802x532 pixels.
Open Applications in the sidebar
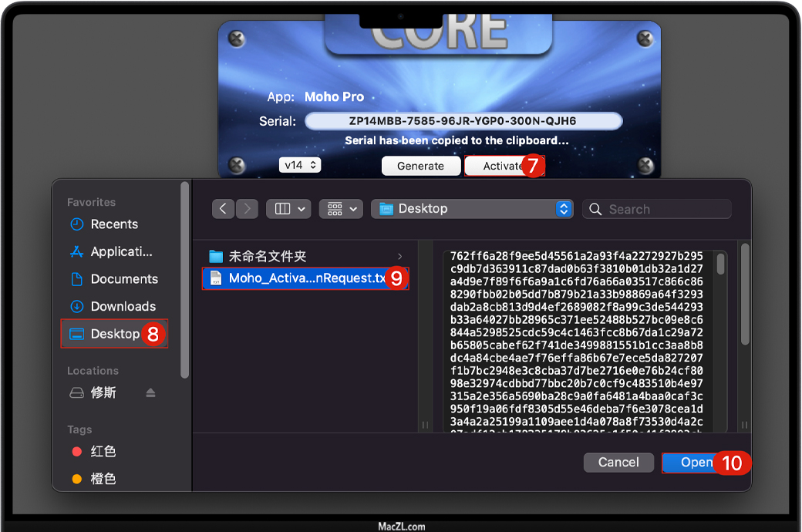pyautogui.click(x=120, y=251)
